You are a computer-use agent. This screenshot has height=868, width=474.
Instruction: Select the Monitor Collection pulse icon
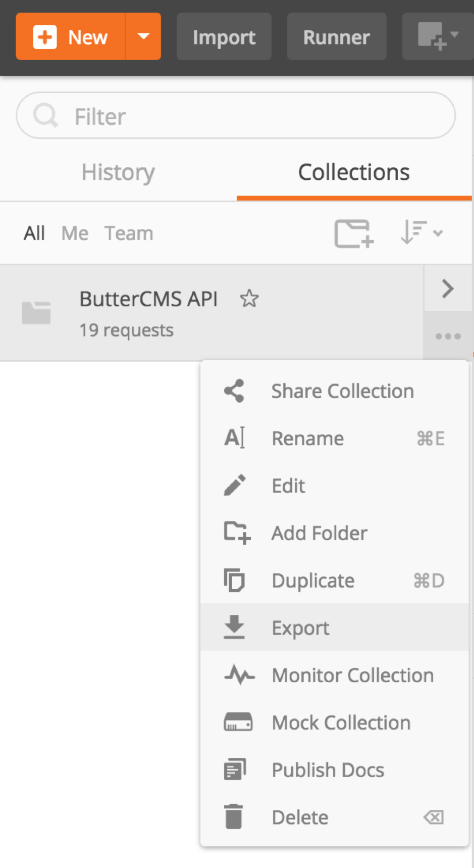point(239,675)
